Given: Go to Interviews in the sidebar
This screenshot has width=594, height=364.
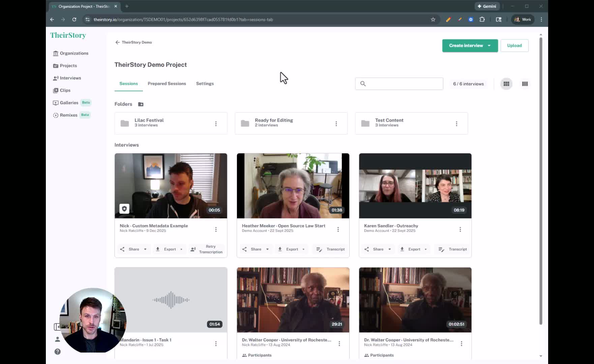Looking at the screenshot, I should (67, 78).
